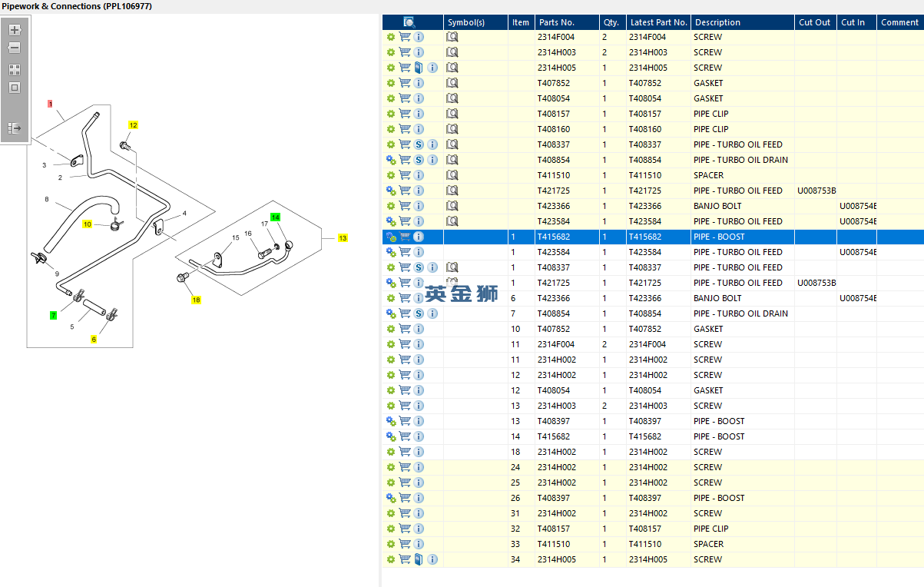924x587 pixels.
Task: Click the Comment column header
Action: coord(900,22)
